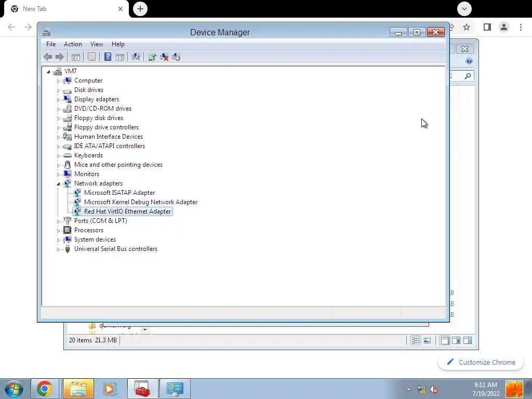This screenshot has width=532, height=399.
Task: Click the 8:11 AM clock in the taskbar
Action: (486, 385)
